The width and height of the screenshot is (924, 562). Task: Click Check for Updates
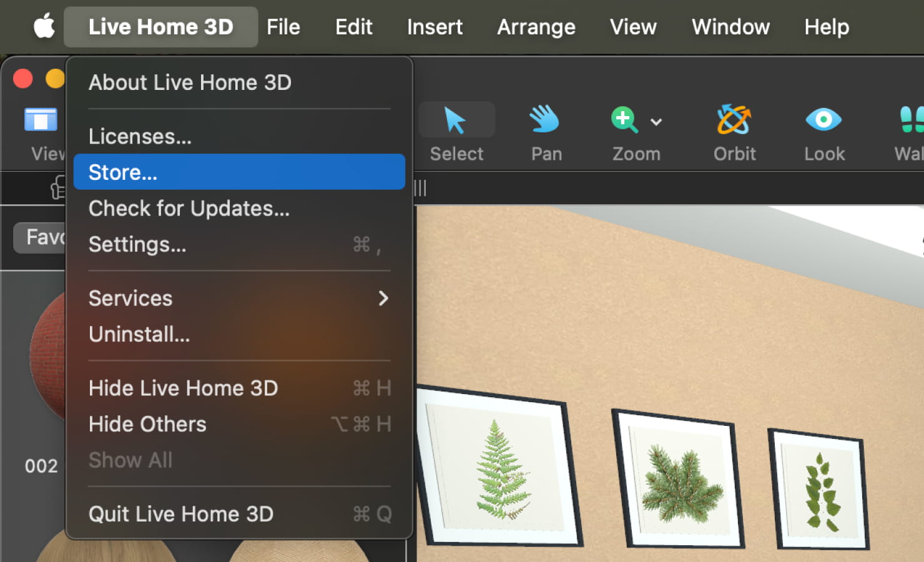pyautogui.click(x=189, y=208)
